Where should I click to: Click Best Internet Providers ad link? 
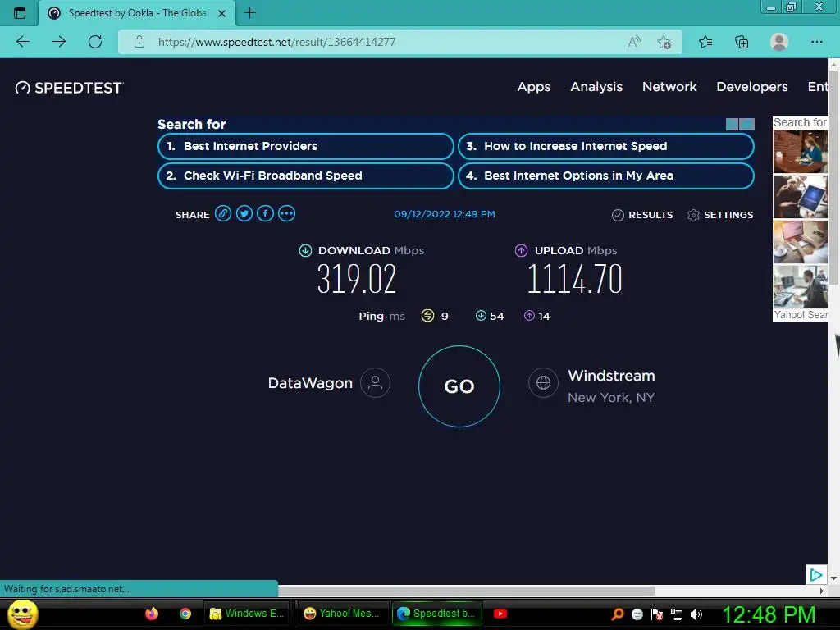306,146
